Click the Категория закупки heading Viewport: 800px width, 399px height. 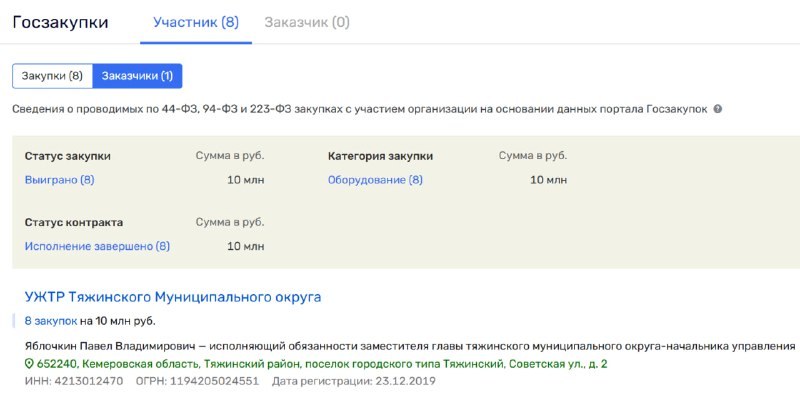(381, 156)
